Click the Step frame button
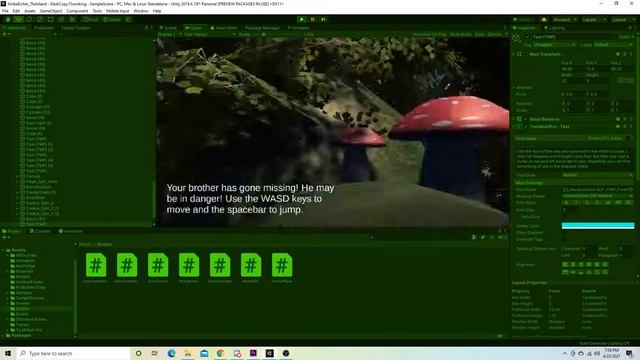Image resolution: width=640 pixels, height=360 pixels. click(x=323, y=19)
